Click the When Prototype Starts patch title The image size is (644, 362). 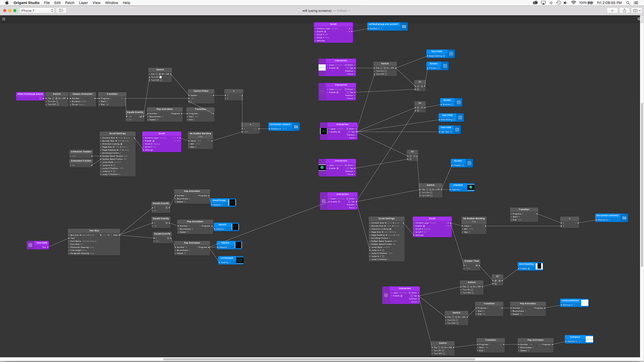(30, 94)
